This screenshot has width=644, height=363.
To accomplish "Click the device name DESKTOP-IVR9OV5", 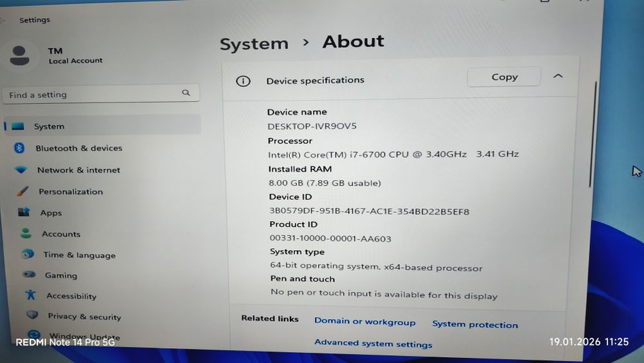I will 312,126.
